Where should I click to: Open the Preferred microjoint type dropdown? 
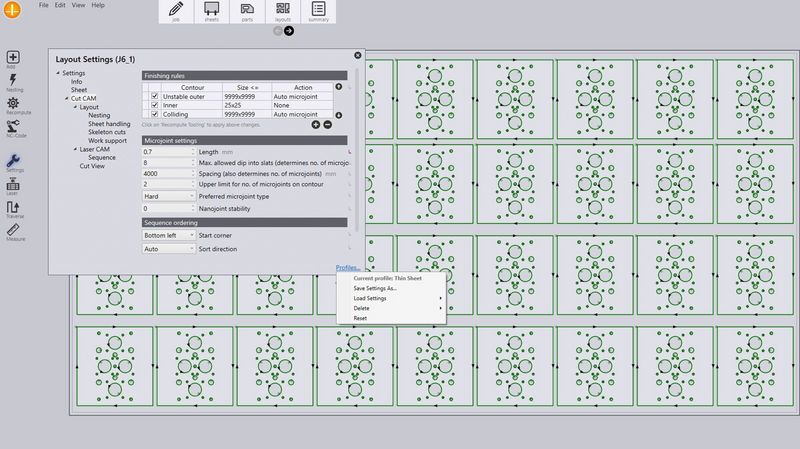click(x=168, y=196)
